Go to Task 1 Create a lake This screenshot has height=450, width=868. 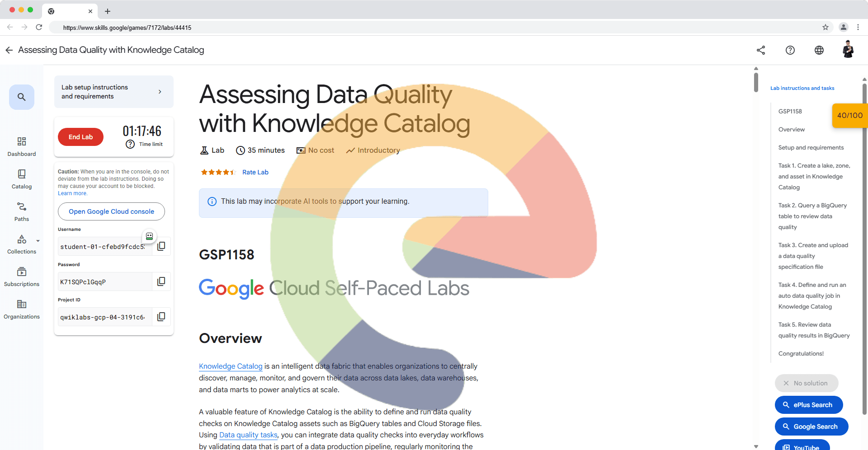(814, 177)
